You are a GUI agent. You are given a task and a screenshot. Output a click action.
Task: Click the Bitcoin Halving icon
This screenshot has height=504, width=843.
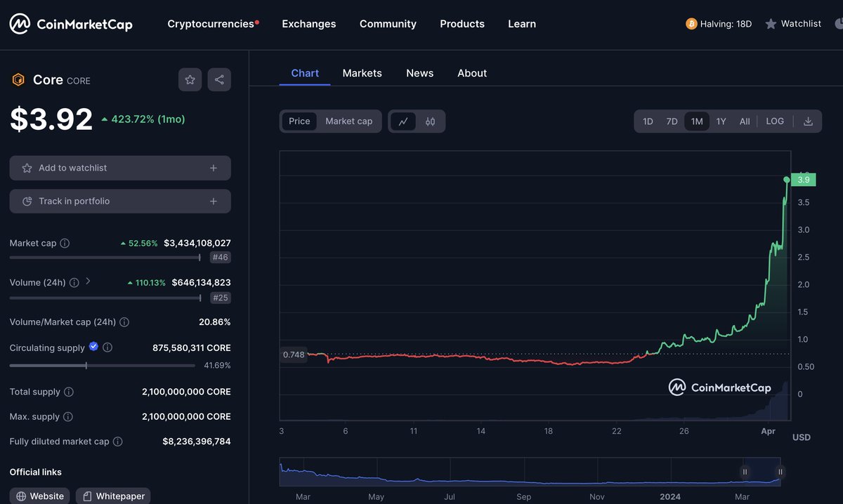pos(691,24)
